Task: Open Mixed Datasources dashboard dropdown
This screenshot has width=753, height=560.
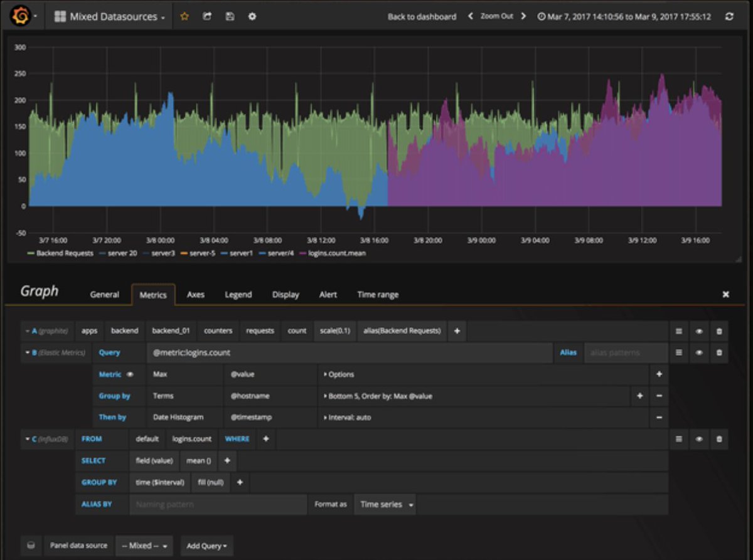Action: point(109,17)
